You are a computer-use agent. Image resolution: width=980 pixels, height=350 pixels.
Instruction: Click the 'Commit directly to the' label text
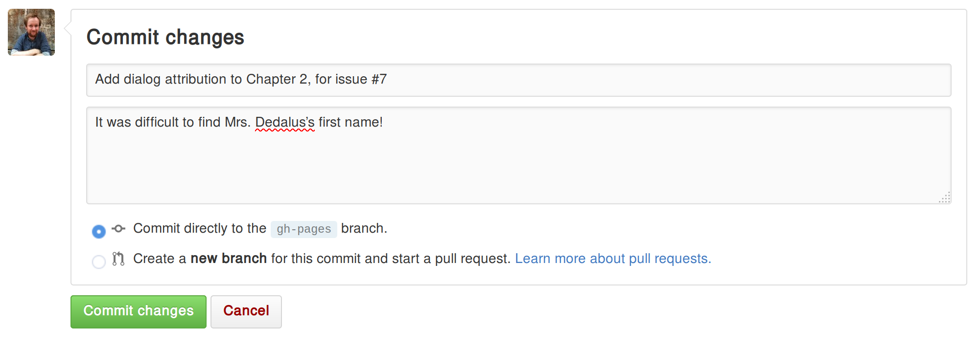(x=200, y=228)
